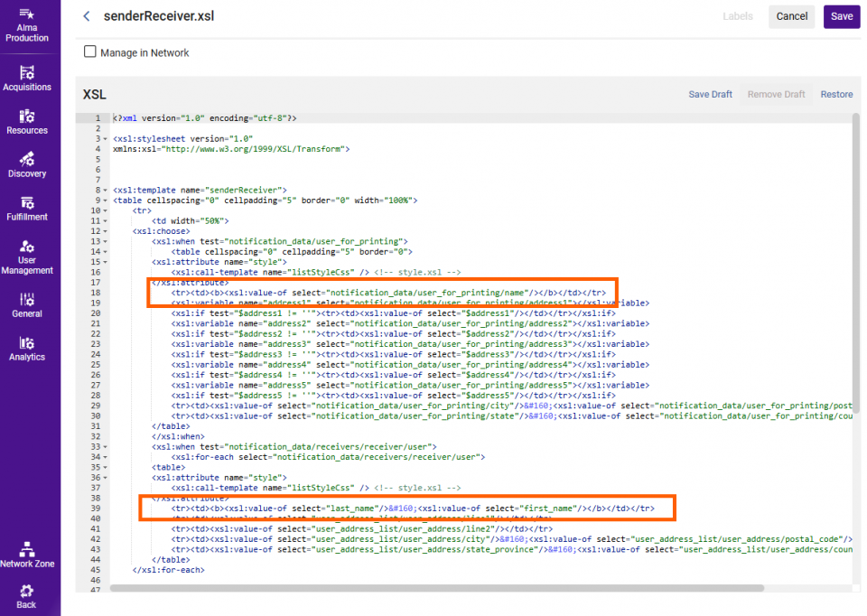Click line number 25 in gutter
867x616 pixels.
(x=96, y=365)
